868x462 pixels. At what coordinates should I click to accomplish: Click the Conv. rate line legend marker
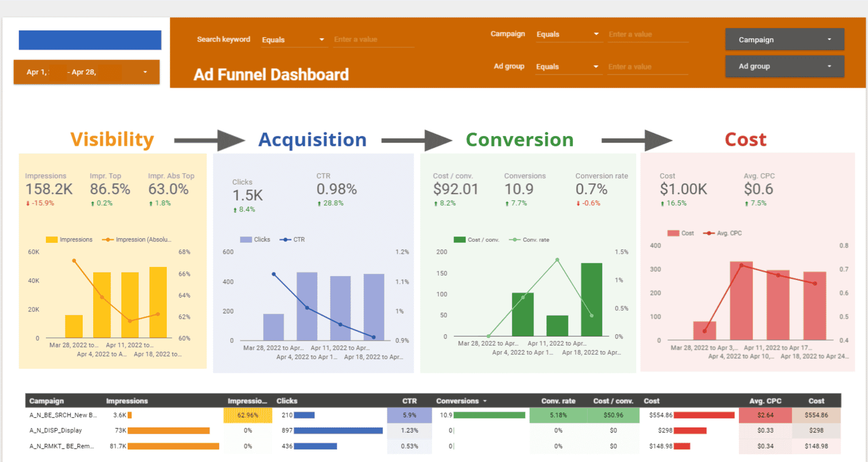pyautogui.click(x=514, y=240)
